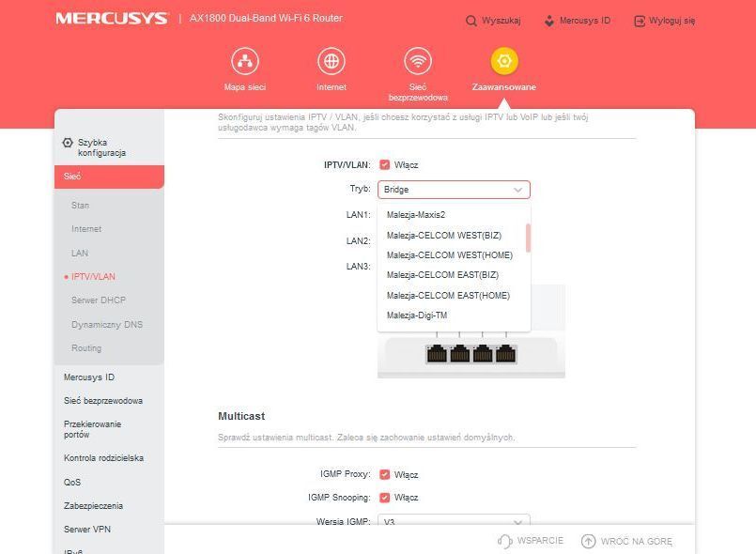Expand Przekierowanie portów in the sidebar

click(x=93, y=429)
